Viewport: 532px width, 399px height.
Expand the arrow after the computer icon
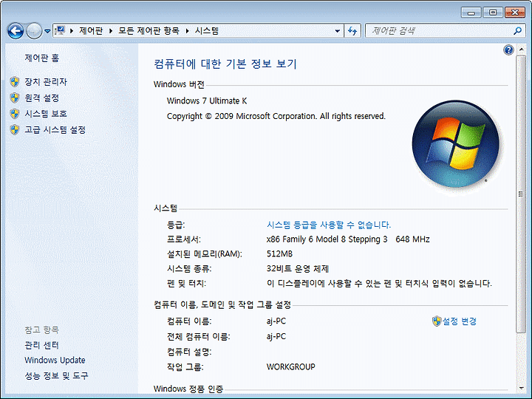point(72,31)
